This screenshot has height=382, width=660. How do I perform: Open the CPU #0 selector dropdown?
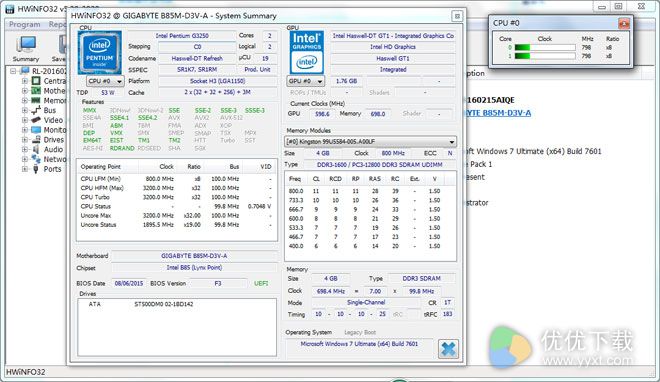pos(105,81)
